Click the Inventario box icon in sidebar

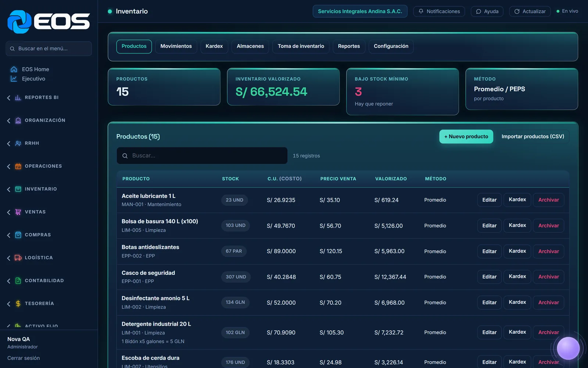click(18, 189)
